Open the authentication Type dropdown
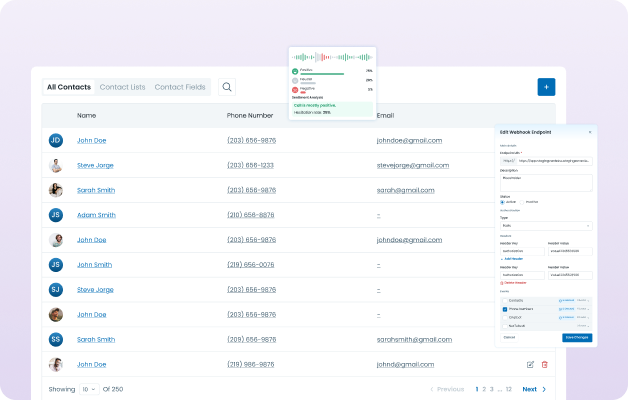The width and height of the screenshot is (628, 400). tap(546, 226)
